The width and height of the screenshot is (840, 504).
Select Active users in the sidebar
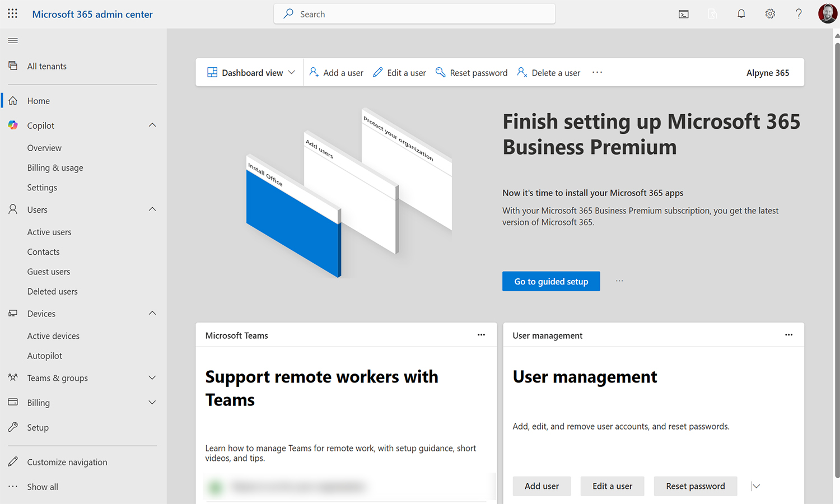coord(49,232)
